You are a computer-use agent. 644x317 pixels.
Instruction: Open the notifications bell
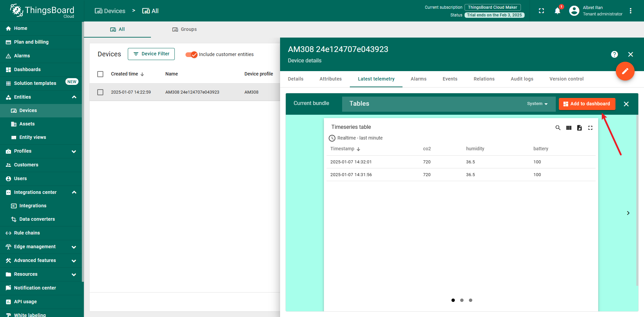tap(557, 11)
